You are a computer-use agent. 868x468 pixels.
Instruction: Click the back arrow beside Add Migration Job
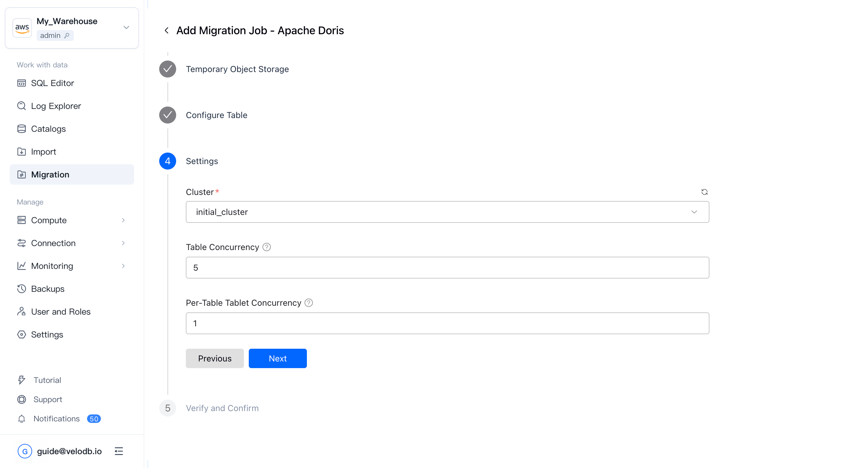tap(166, 31)
